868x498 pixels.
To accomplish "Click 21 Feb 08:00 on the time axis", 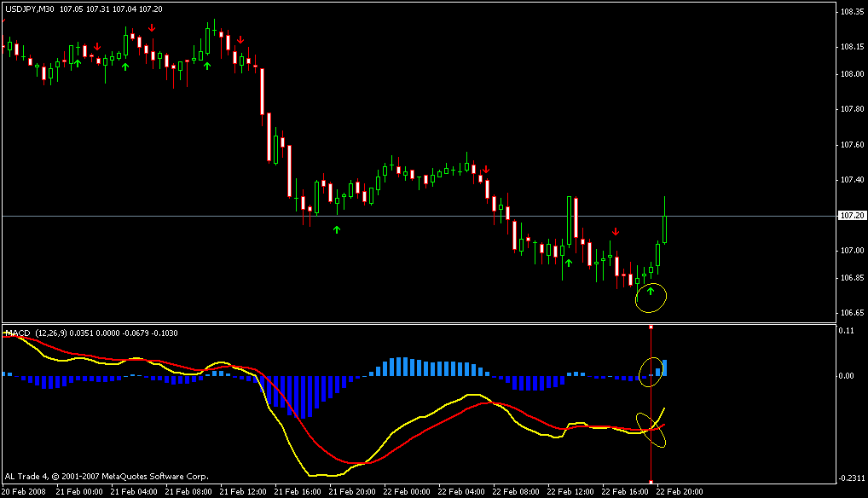I will coord(188,491).
